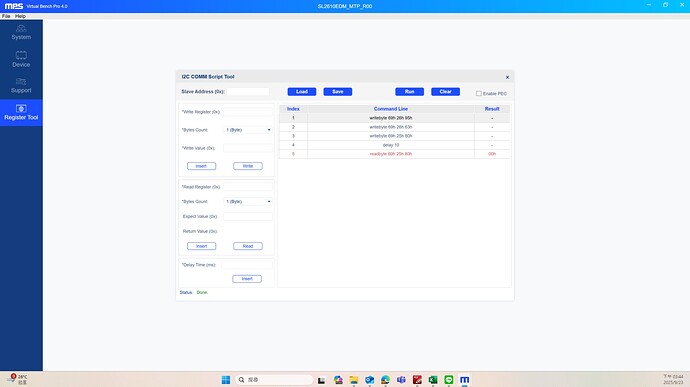The image size is (690, 387).
Task: Open the Copilot taskbar icon
Action: [x=338, y=380]
